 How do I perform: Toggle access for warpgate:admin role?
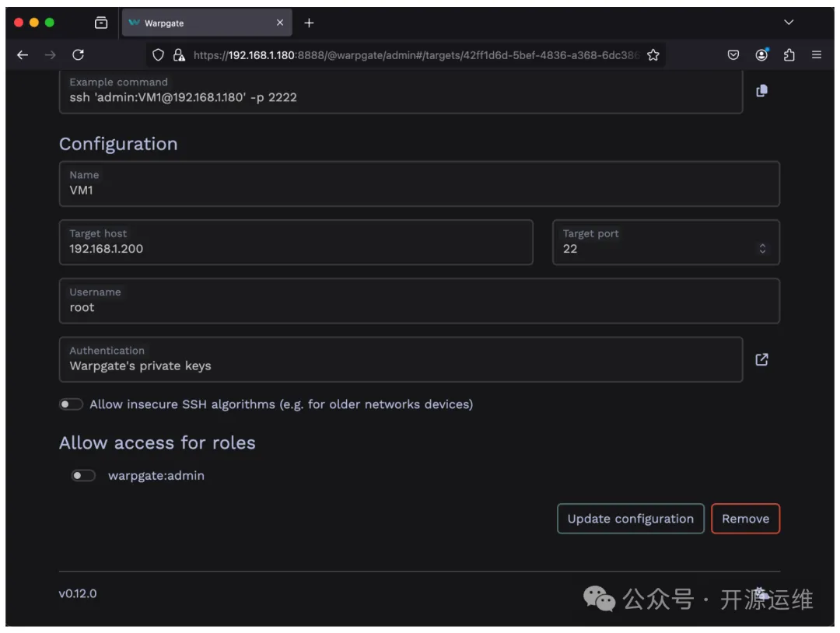(x=83, y=476)
